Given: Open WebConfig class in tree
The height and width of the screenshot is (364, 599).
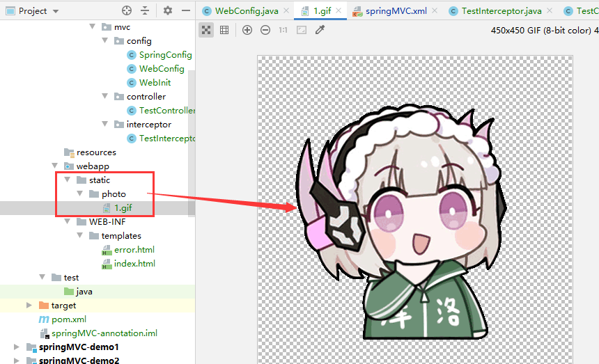Looking at the screenshot, I should [x=162, y=69].
